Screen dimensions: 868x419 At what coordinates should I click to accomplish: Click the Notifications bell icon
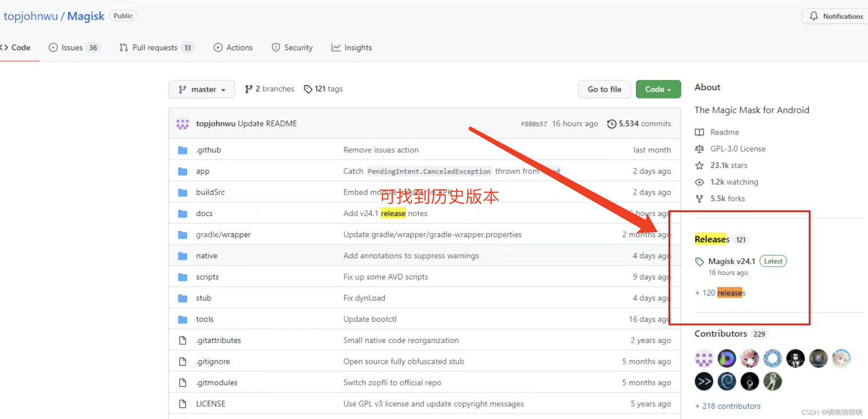[x=814, y=16]
